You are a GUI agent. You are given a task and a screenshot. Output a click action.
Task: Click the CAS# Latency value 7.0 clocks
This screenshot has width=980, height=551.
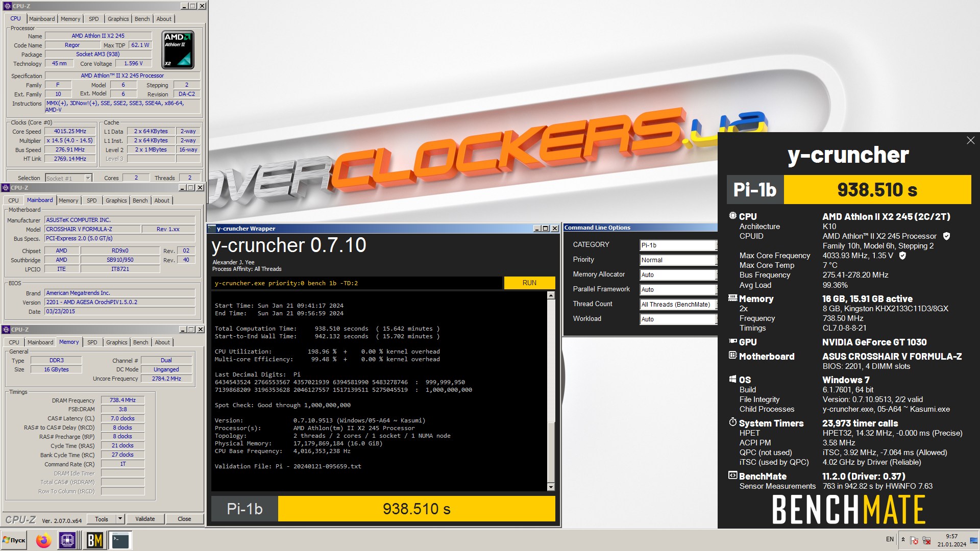pos(122,418)
